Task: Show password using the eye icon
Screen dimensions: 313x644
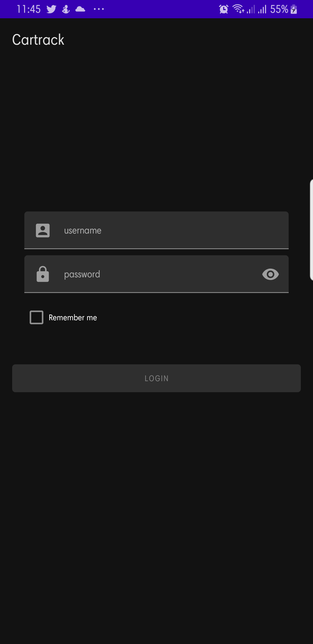Action: 270,274
